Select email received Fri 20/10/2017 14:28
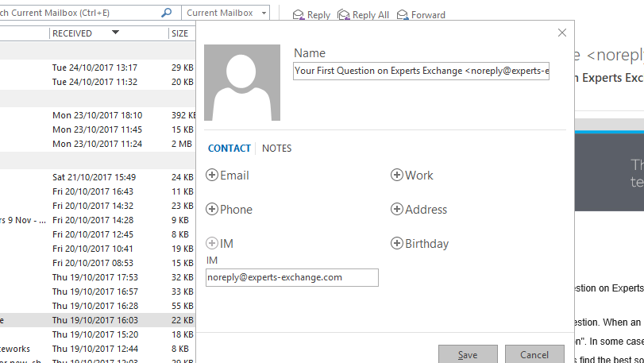Image resolution: width=644 pixels, height=363 pixels. pyautogui.click(x=98, y=220)
